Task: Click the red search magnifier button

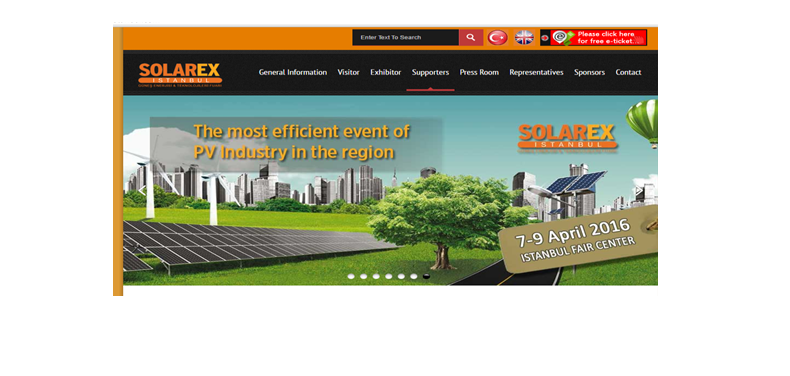Action: pyautogui.click(x=471, y=37)
